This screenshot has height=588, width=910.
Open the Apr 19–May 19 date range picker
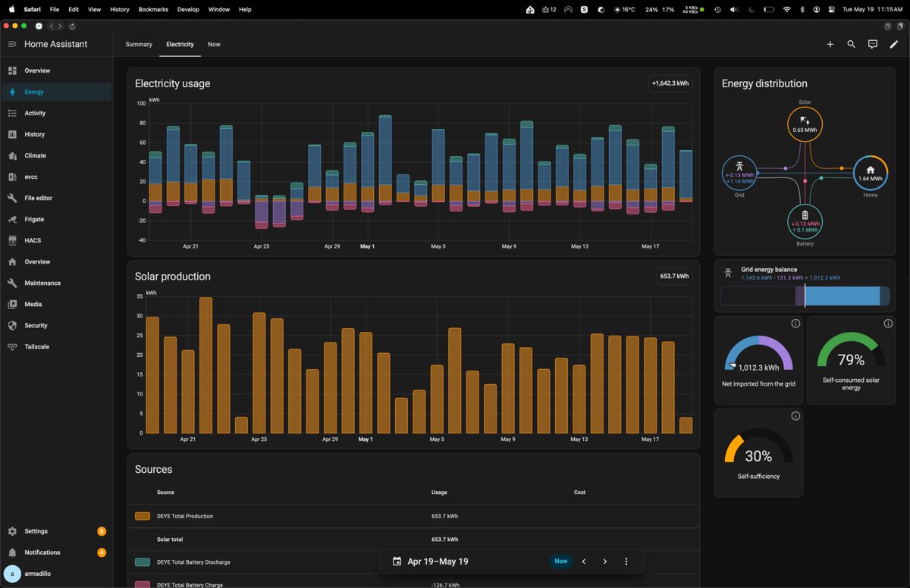(x=438, y=561)
